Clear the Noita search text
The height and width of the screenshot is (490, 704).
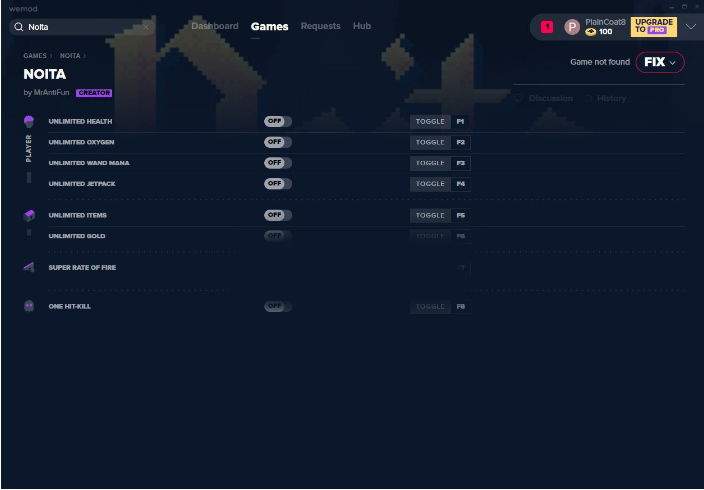[145, 27]
